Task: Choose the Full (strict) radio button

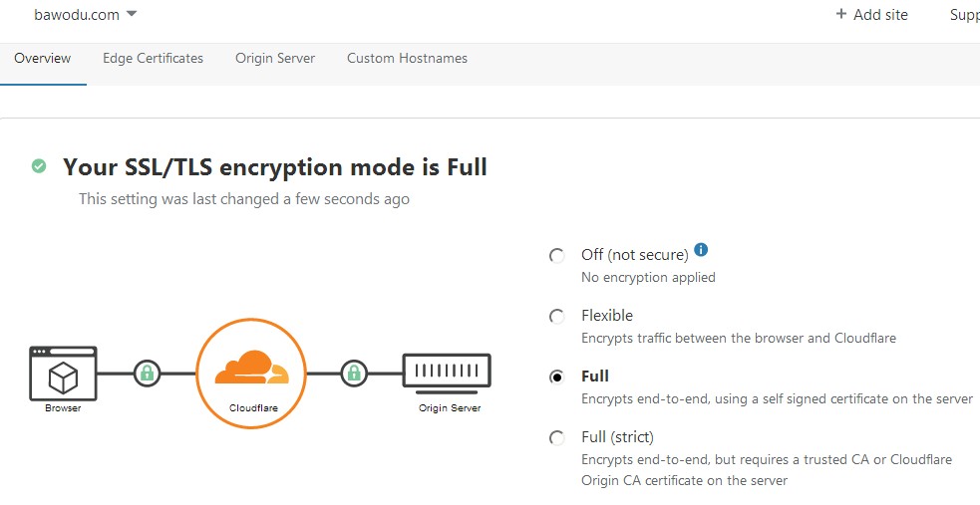Action: (556, 437)
